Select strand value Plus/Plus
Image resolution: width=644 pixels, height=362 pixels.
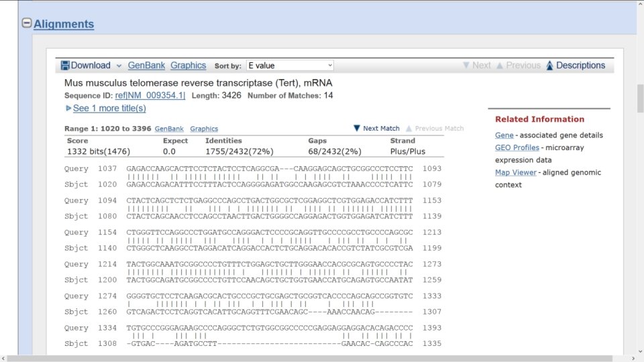[x=408, y=152]
